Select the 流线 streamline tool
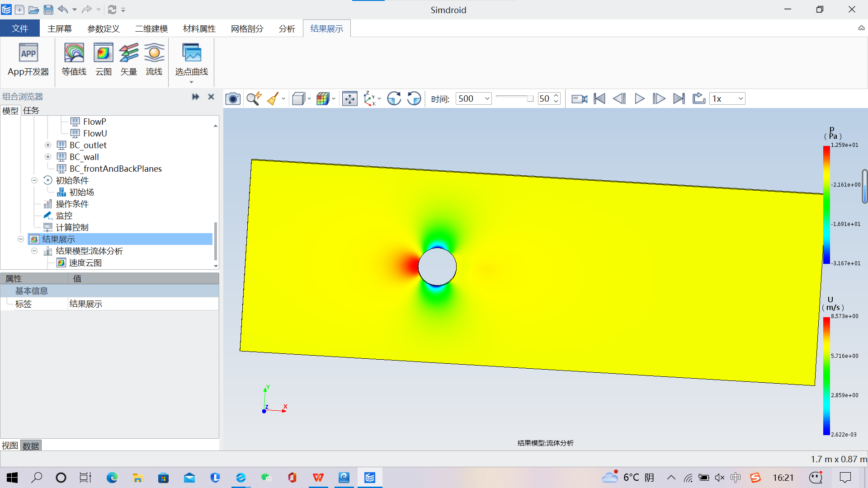 [154, 60]
